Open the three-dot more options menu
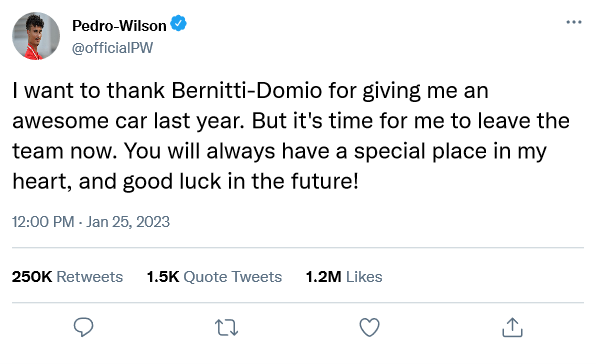This screenshot has height=364, width=596. (x=574, y=22)
